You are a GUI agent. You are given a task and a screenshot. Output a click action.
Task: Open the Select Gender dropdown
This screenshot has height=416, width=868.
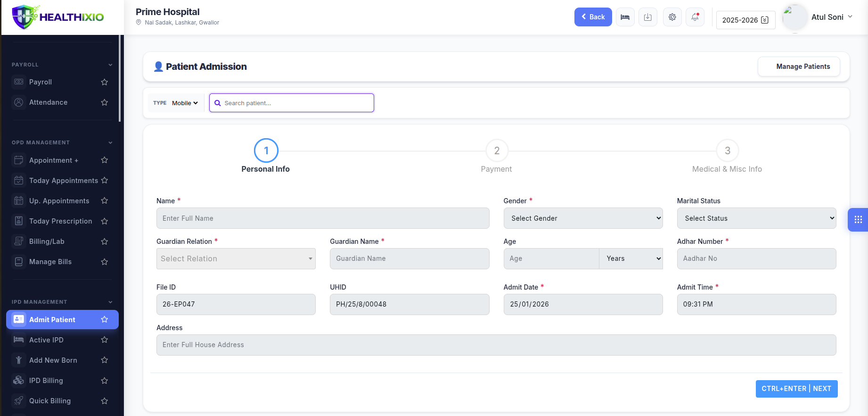click(583, 218)
